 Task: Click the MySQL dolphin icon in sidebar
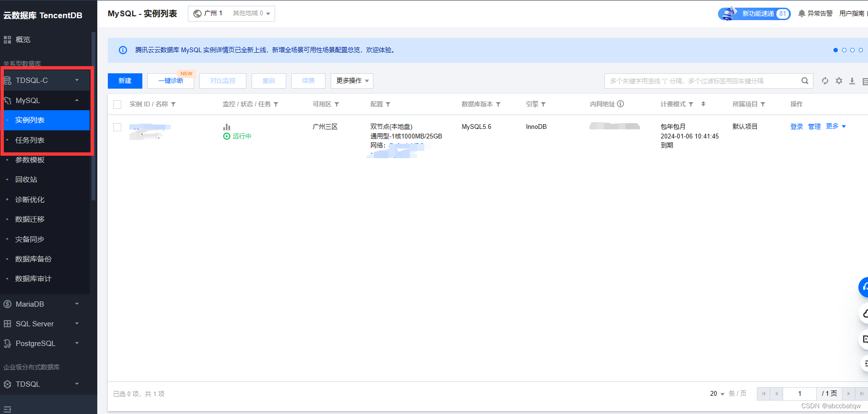click(7, 101)
